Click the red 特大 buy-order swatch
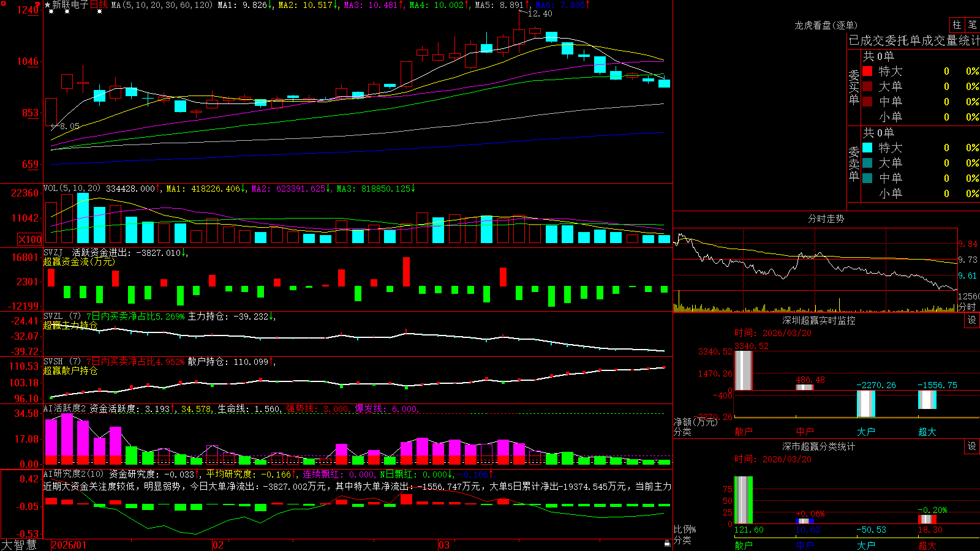 tap(867, 71)
